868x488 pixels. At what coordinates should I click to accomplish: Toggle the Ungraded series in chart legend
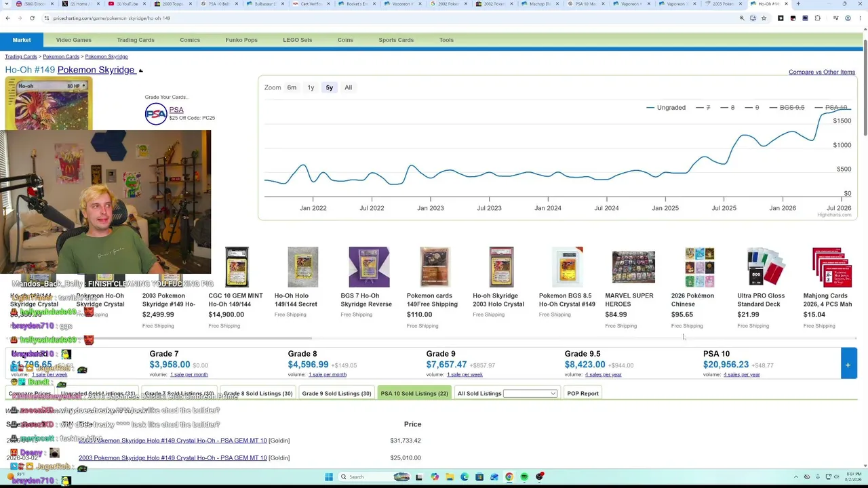pos(666,108)
